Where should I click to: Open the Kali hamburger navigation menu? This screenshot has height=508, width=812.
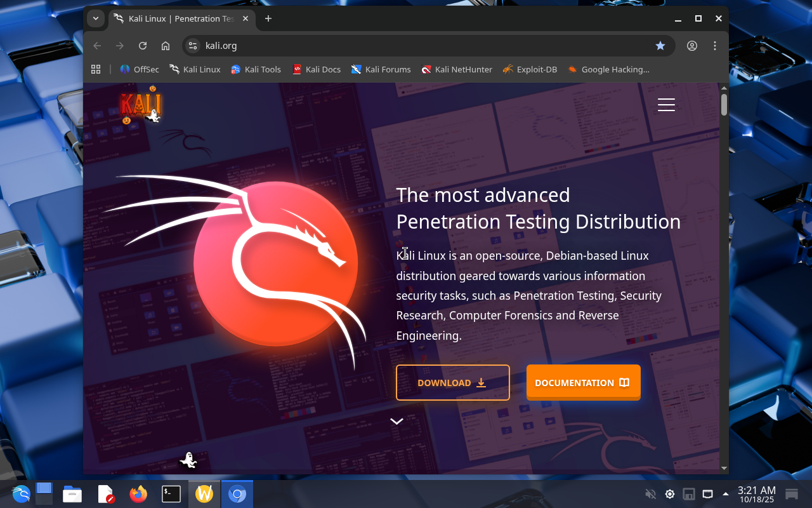[x=666, y=105]
